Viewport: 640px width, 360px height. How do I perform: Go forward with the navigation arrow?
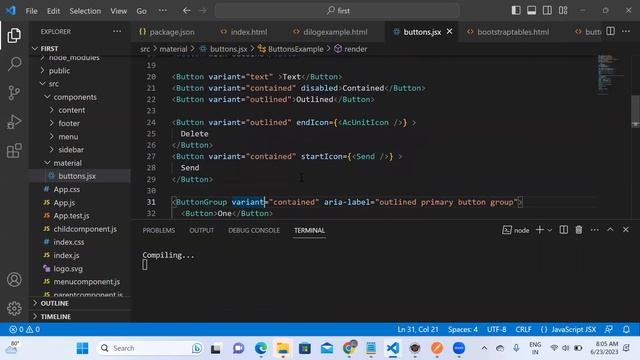[203, 11]
